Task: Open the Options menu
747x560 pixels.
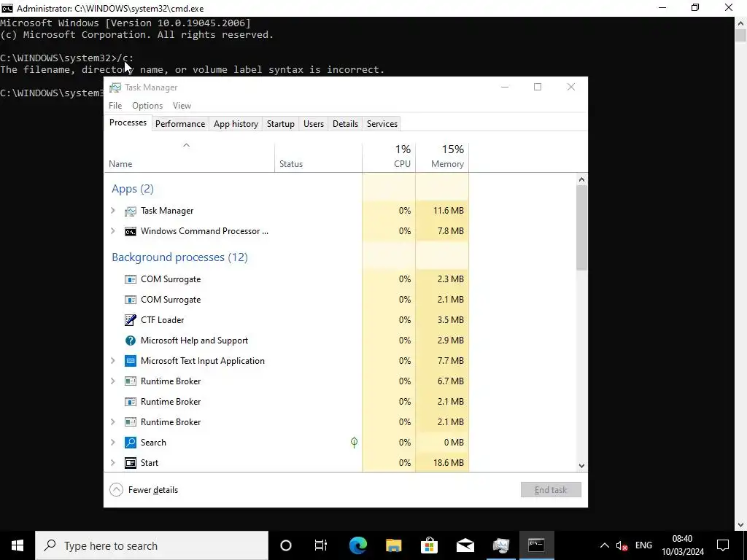Action: 147,106
